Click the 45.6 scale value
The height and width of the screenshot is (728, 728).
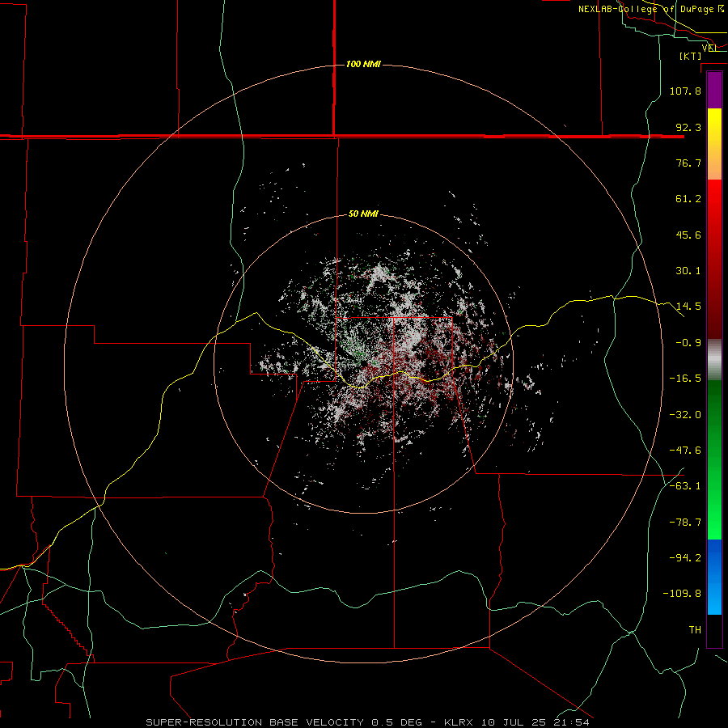click(688, 235)
